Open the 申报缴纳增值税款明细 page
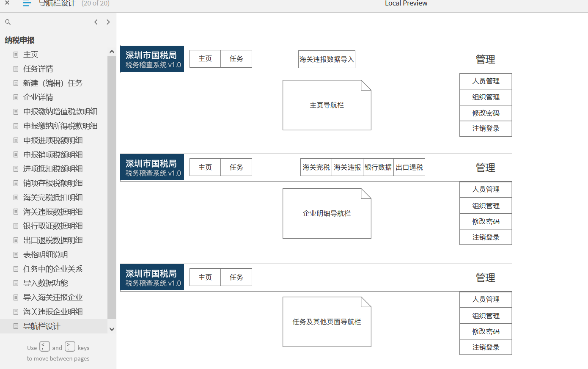588x369 pixels. [60, 112]
